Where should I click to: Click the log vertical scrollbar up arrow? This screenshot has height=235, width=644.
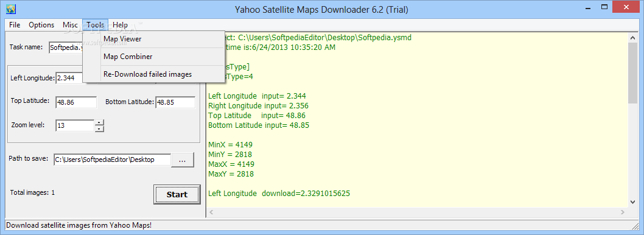point(633,37)
